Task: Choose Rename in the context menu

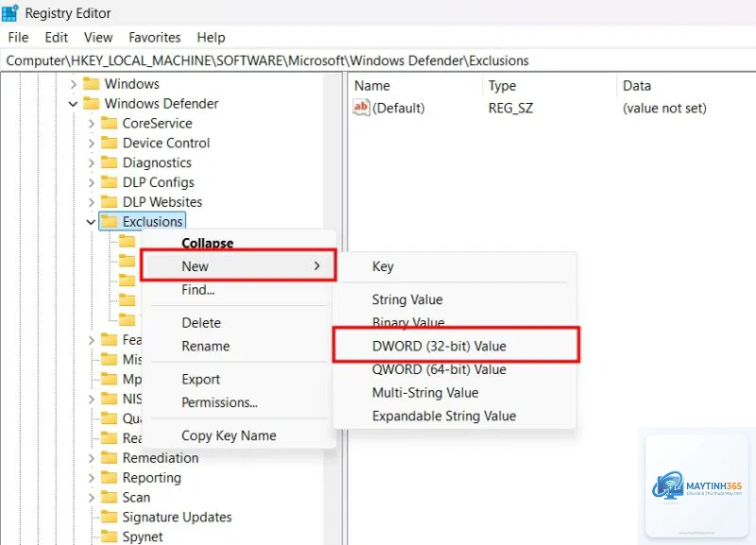Action: tap(205, 346)
